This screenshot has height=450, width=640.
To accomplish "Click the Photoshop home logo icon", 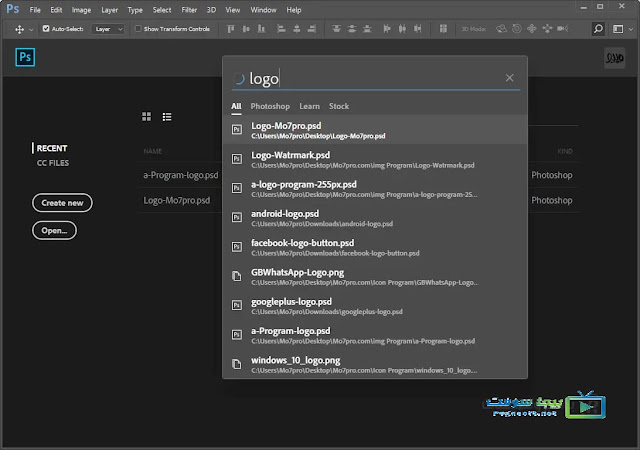I will (x=25, y=57).
